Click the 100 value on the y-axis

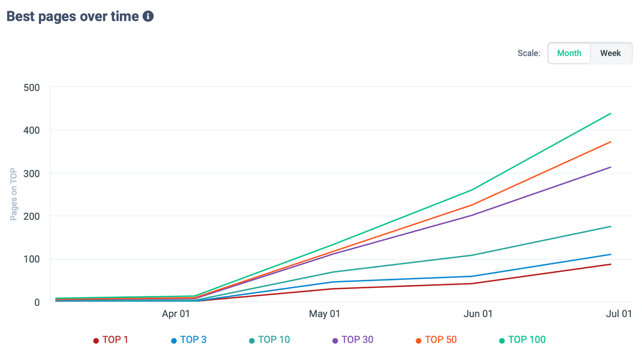point(31,259)
